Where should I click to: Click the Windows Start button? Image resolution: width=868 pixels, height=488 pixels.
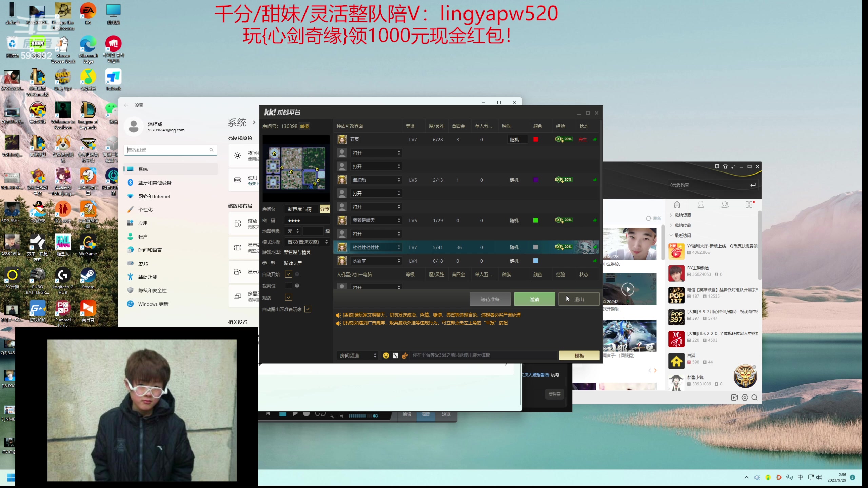click(x=11, y=477)
